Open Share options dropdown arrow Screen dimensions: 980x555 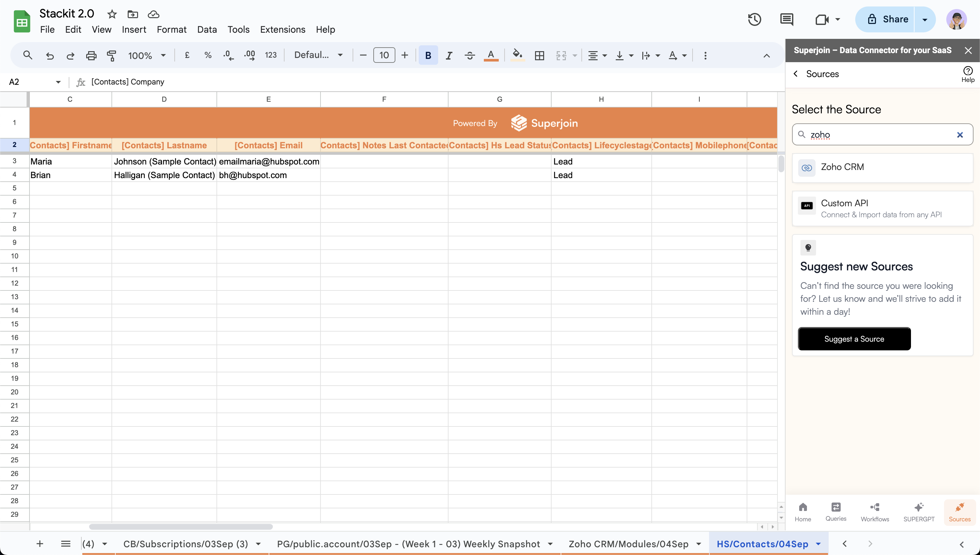(925, 19)
